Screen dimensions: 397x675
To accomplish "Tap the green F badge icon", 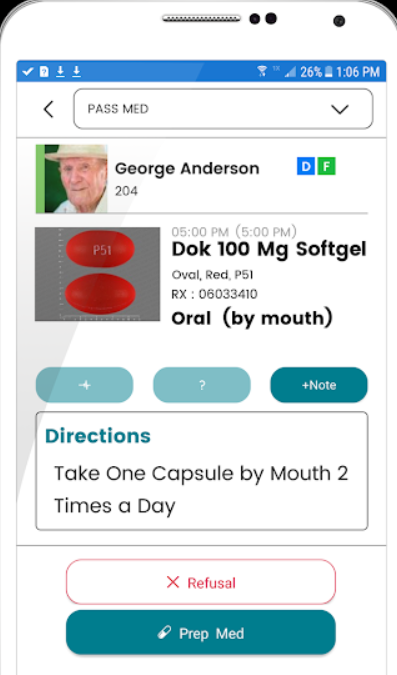I will (x=326, y=166).
